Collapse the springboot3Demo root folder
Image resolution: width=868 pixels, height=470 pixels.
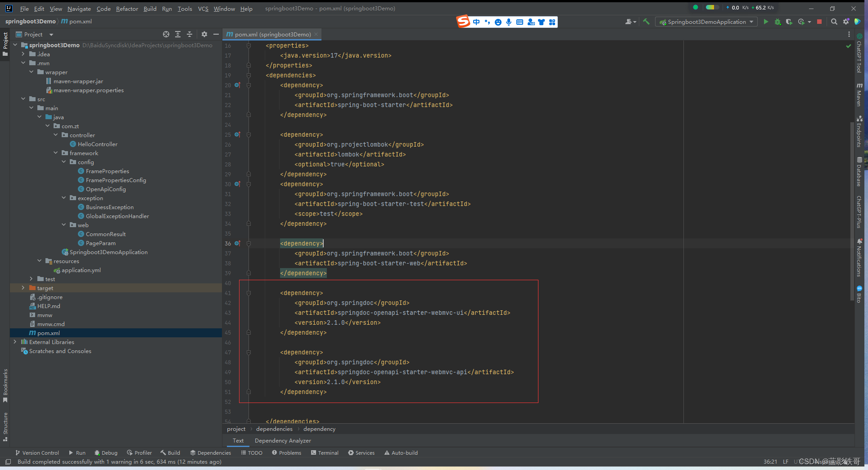(x=15, y=45)
